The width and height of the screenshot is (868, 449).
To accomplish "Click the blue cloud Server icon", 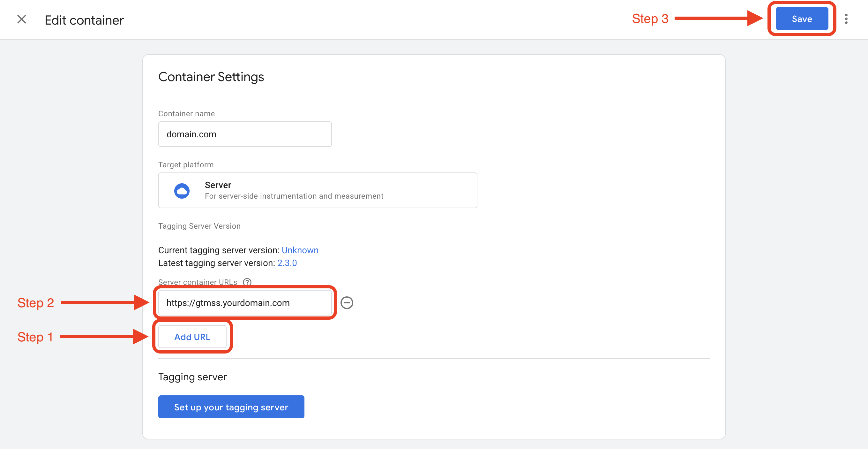I will pyautogui.click(x=182, y=191).
